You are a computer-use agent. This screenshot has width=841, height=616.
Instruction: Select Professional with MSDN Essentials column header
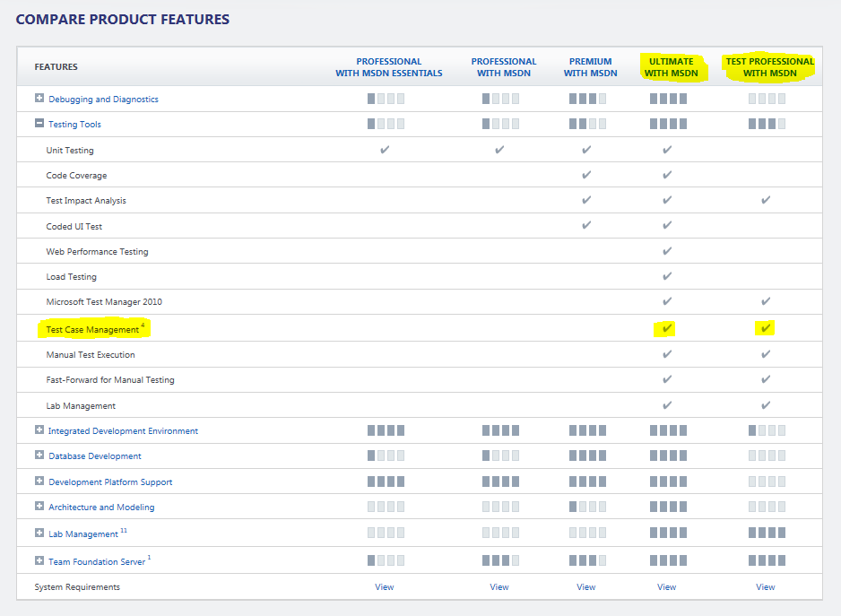click(389, 67)
